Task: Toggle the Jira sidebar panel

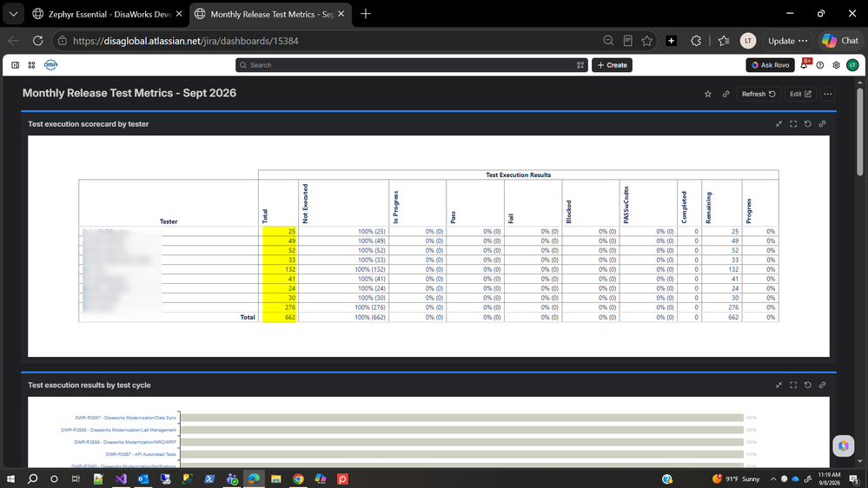Action: click(16, 65)
